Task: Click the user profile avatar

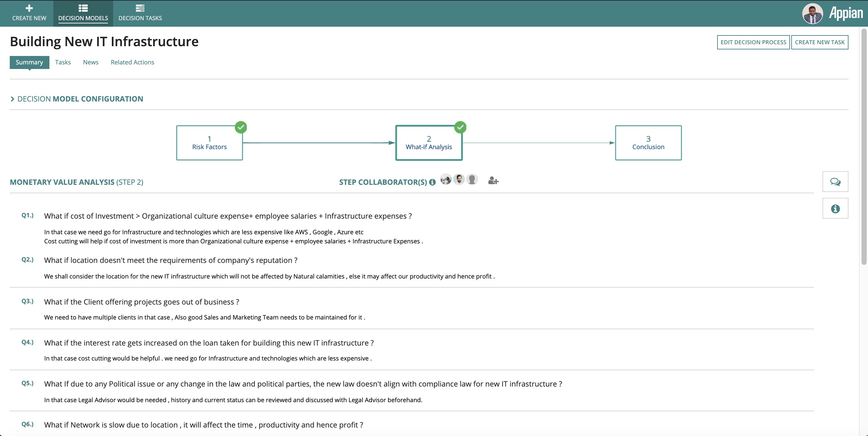Action: click(x=812, y=13)
